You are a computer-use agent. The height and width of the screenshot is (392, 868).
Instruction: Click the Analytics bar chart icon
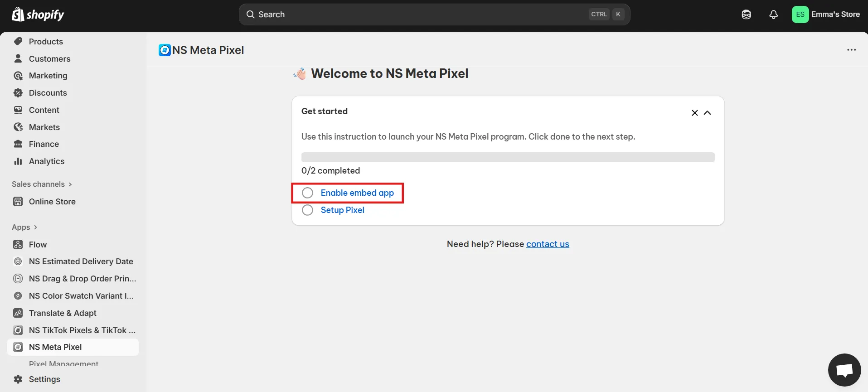coord(18,161)
